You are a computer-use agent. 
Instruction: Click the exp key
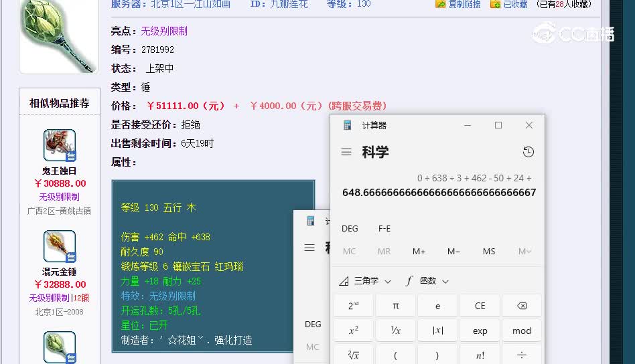click(480, 331)
